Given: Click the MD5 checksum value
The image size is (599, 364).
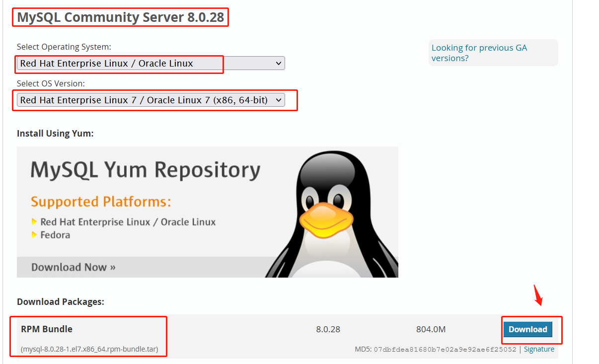Looking at the screenshot, I should pos(445,349).
